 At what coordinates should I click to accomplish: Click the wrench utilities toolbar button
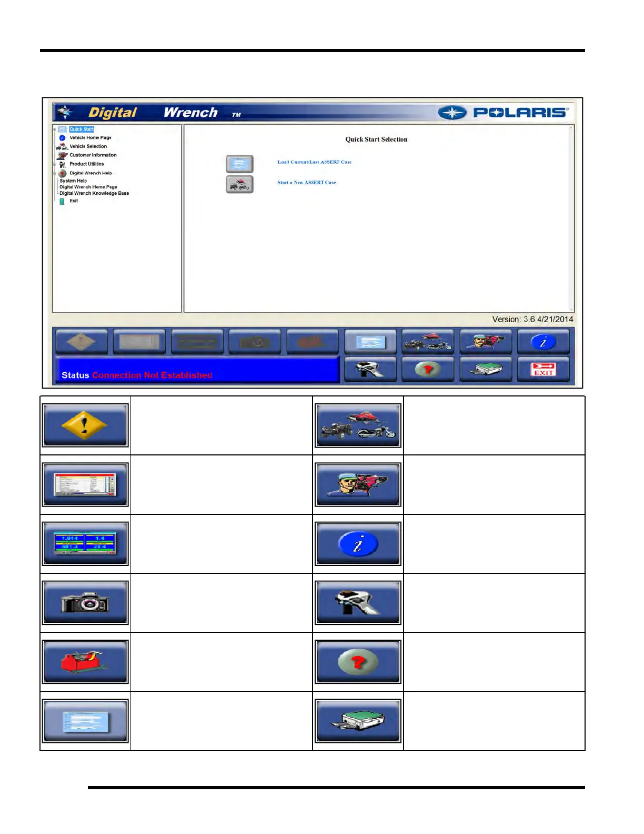pyautogui.click(x=370, y=369)
